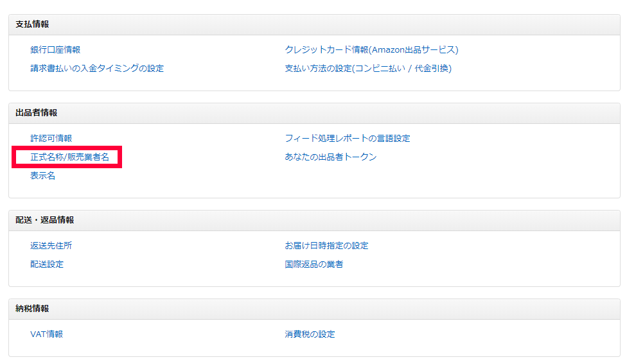Select 支払い方法の設定(コンビニ払い / 代金引換) link
The image size is (627, 364).
pos(368,68)
